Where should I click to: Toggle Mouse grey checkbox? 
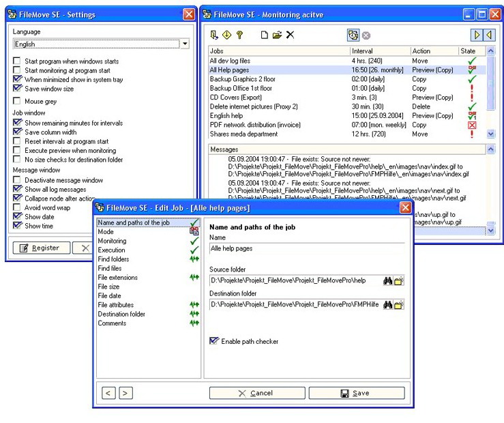click(x=17, y=101)
